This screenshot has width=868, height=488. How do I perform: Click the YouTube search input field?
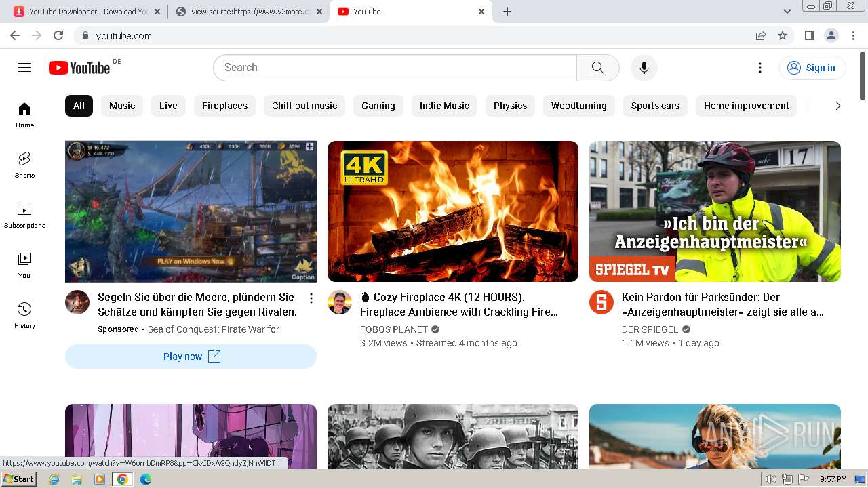pos(395,68)
